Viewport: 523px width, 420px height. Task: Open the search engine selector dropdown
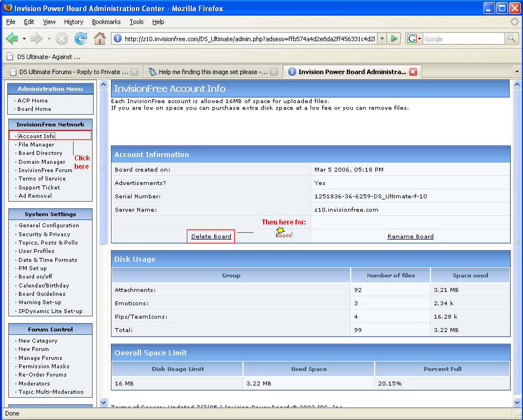point(419,38)
